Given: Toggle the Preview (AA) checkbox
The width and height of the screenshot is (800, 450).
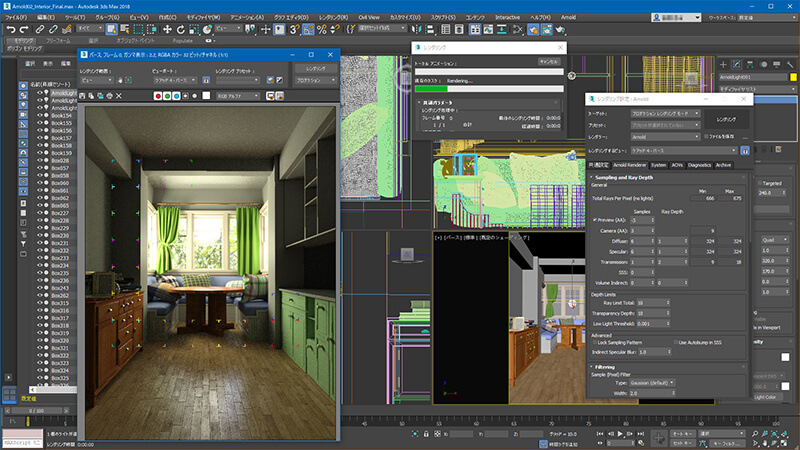Looking at the screenshot, I should (x=595, y=220).
